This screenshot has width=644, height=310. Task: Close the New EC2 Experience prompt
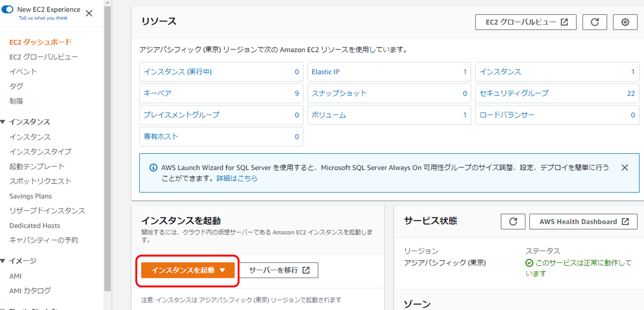point(89,13)
